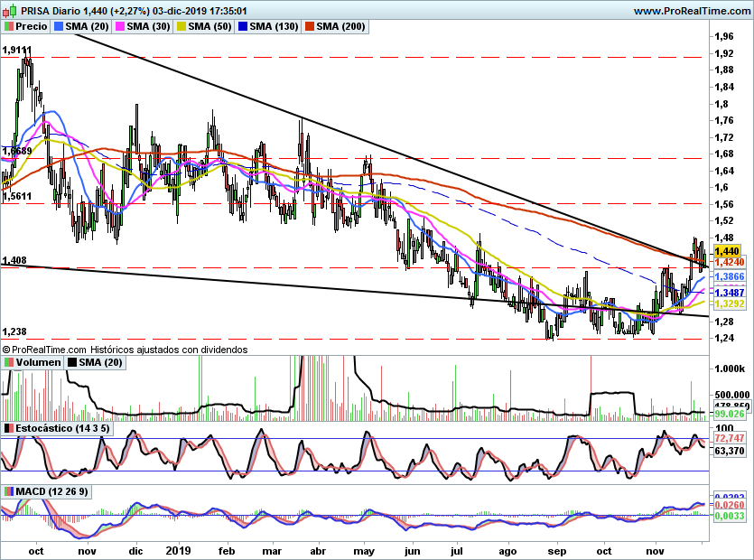754x560 pixels.
Task: Click the black SMA (20) volume icon
Action: coord(73,362)
